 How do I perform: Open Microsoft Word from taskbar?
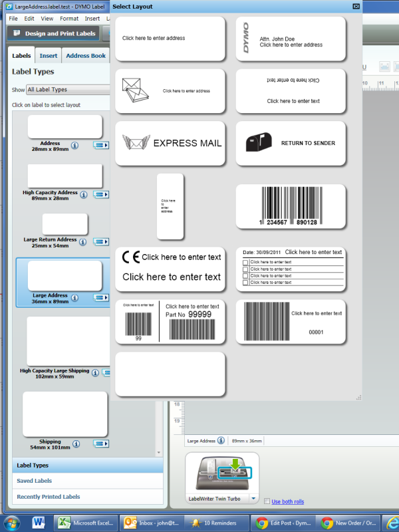coord(39,523)
